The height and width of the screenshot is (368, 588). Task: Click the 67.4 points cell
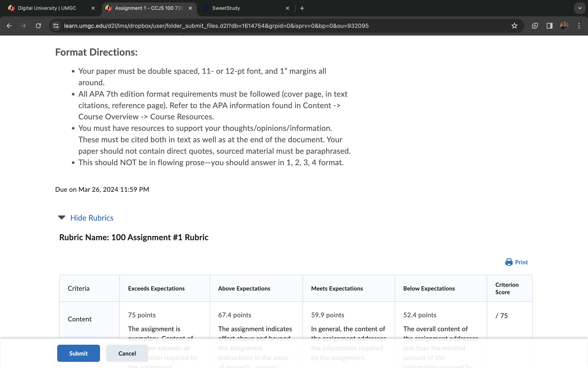(x=234, y=315)
